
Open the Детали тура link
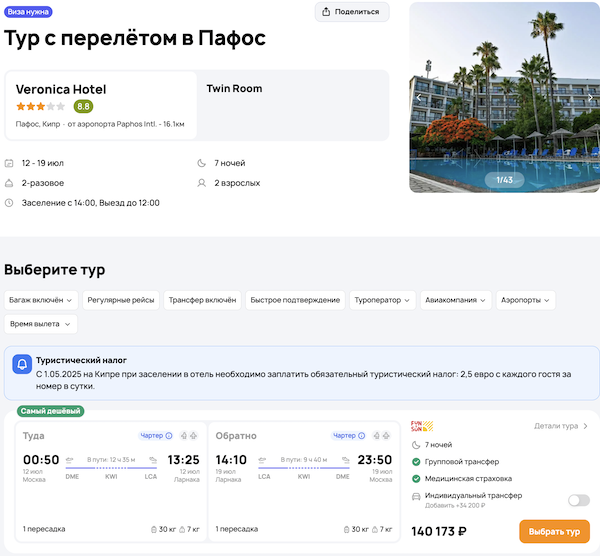(561, 426)
